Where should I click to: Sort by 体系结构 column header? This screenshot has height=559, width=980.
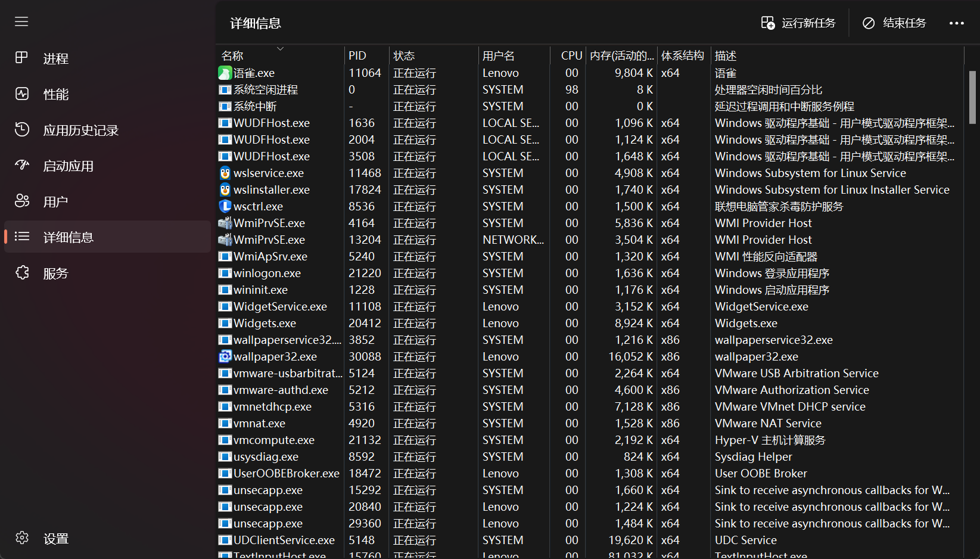(x=684, y=55)
